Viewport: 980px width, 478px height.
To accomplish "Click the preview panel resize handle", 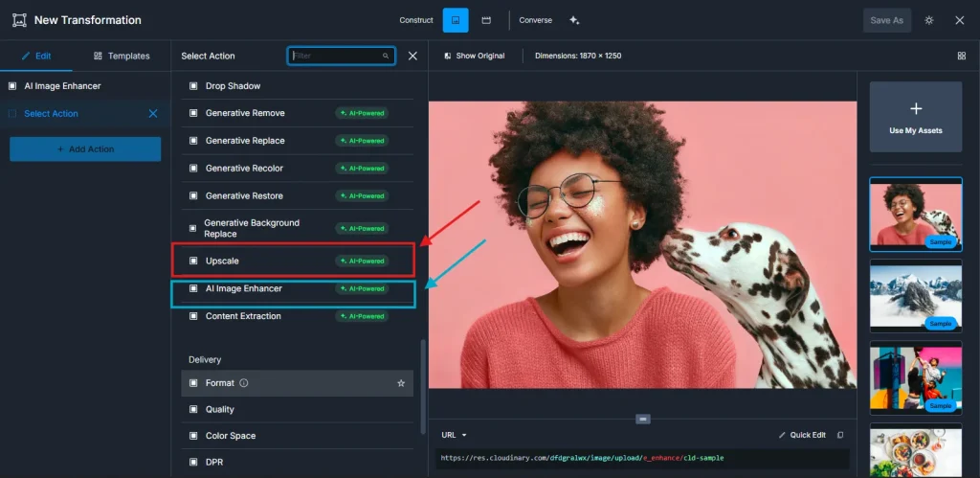I will click(642, 419).
